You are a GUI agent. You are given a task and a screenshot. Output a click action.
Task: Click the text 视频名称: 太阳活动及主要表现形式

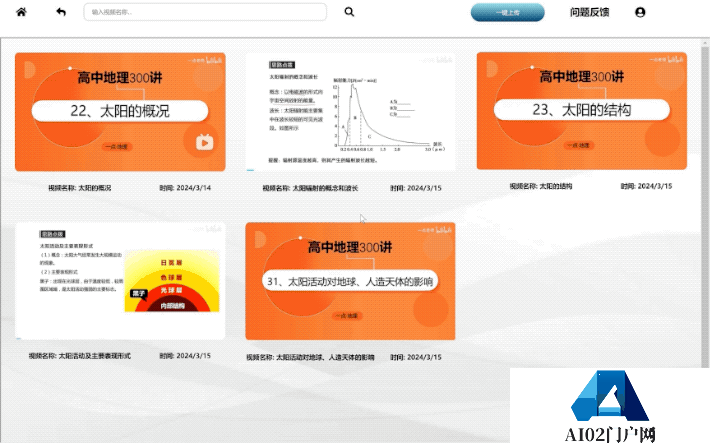[80, 356]
